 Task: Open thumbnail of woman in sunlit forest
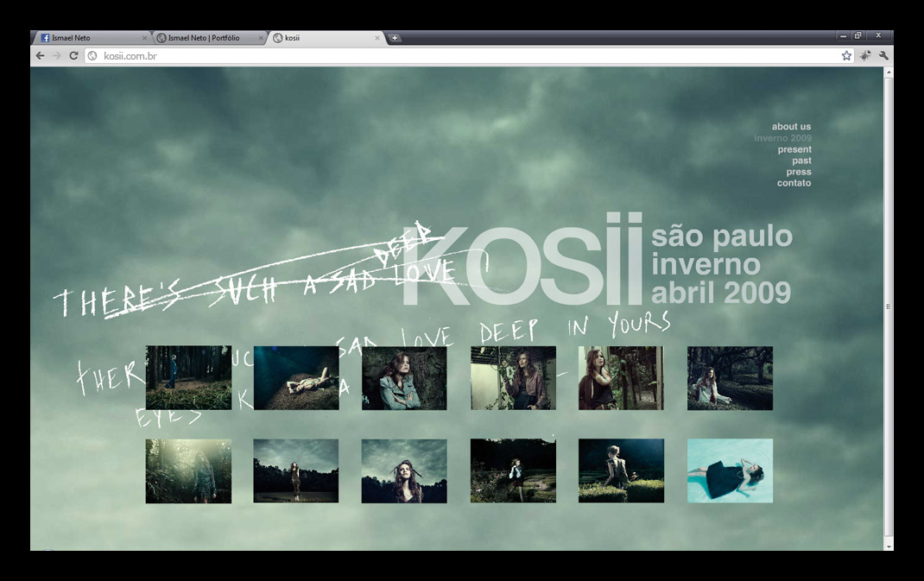[188, 470]
